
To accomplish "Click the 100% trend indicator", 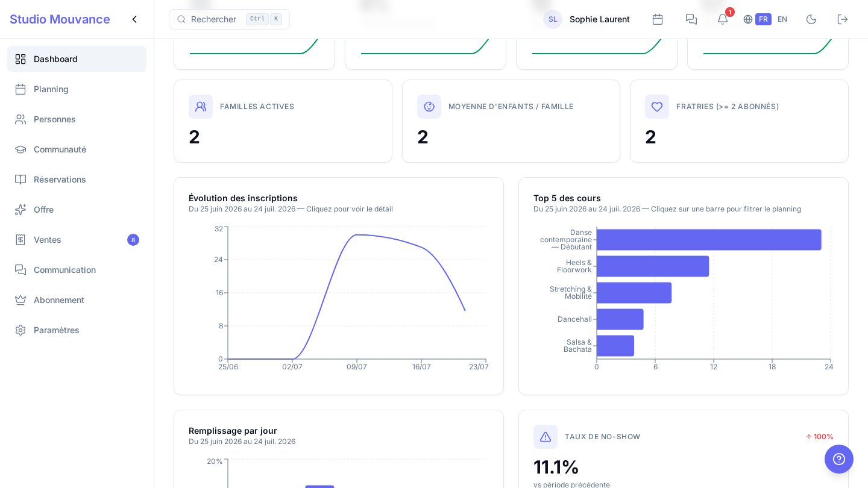I will [820, 437].
